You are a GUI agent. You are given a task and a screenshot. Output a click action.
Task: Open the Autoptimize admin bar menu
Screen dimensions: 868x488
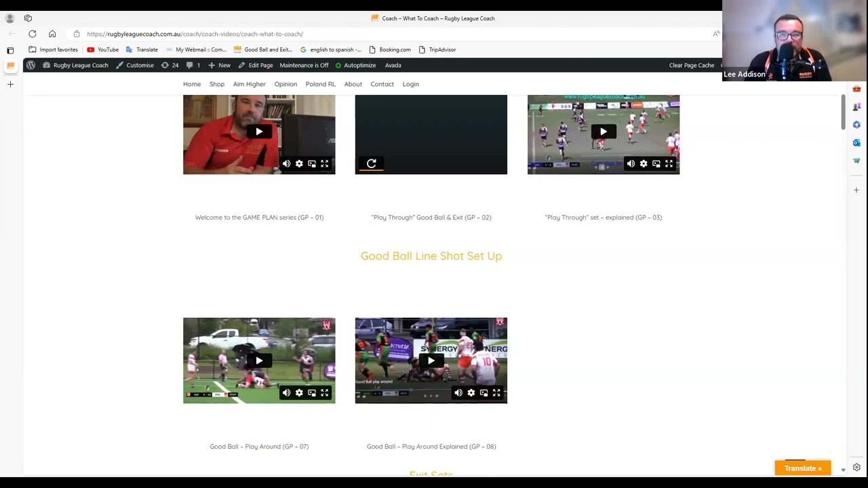coord(355,65)
